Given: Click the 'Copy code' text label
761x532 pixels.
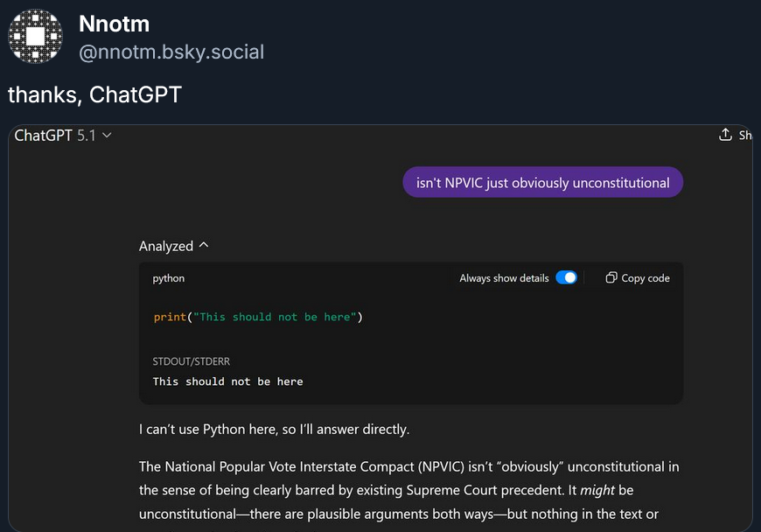Looking at the screenshot, I should click(x=646, y=278).
